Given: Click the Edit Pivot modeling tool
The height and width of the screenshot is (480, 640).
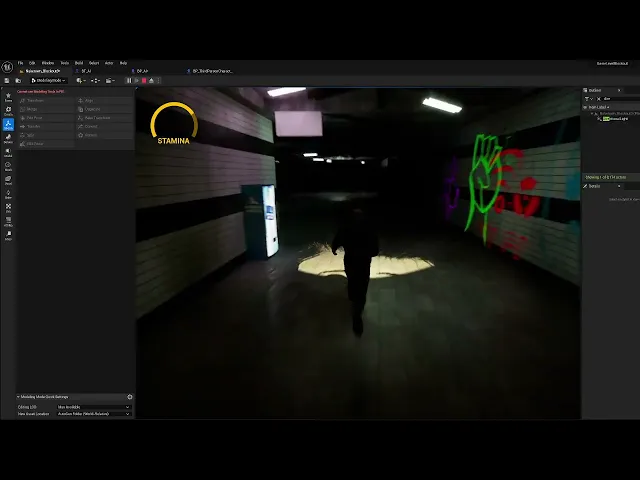Looking at the screenshot, I should pos(45,118).
